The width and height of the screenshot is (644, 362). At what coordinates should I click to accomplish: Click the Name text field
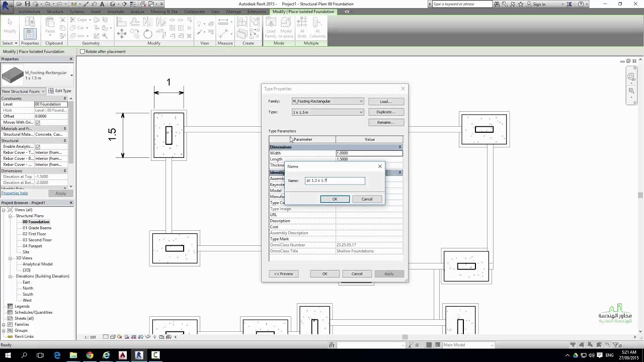(335, 180)
